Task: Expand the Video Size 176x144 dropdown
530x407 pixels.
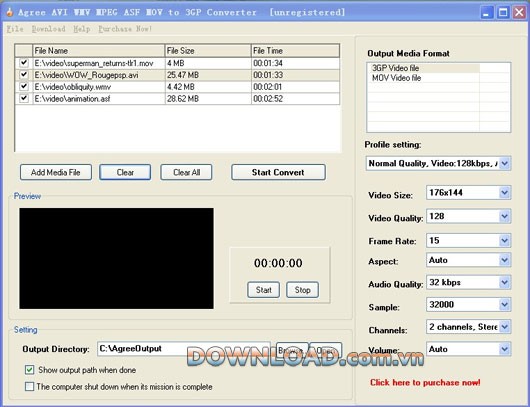Action: click(x=504, y=193)
